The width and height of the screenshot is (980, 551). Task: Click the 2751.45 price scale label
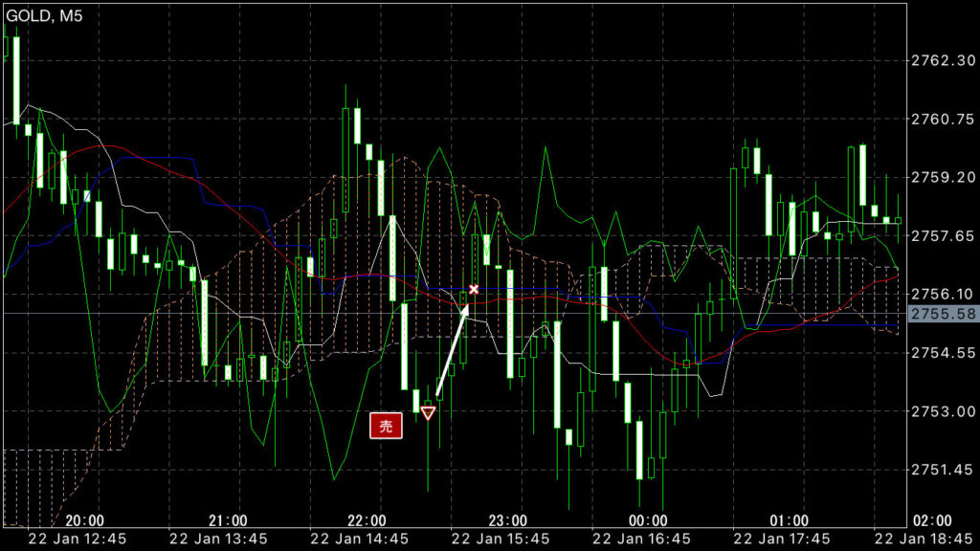coord(943,470)
